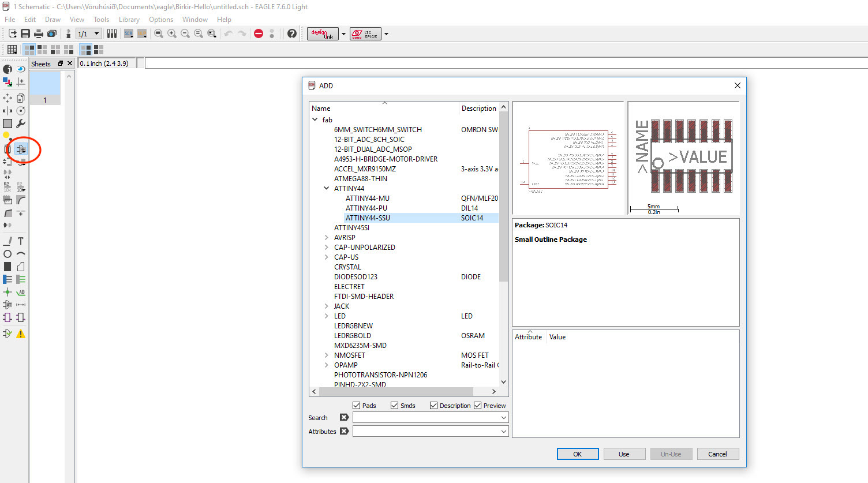The width and height of the screenshot is (868, 483).
Task: Select the Circle drawing tool
Action: point(8,254)
